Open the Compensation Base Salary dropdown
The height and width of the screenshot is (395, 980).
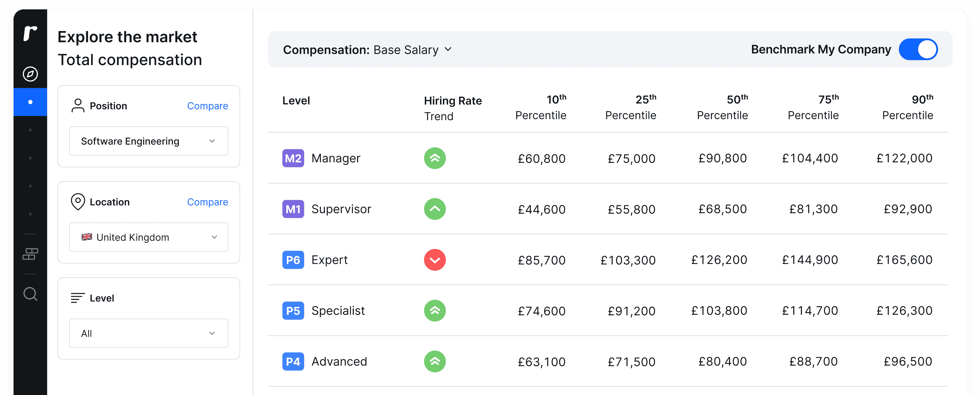pos(367,50)
